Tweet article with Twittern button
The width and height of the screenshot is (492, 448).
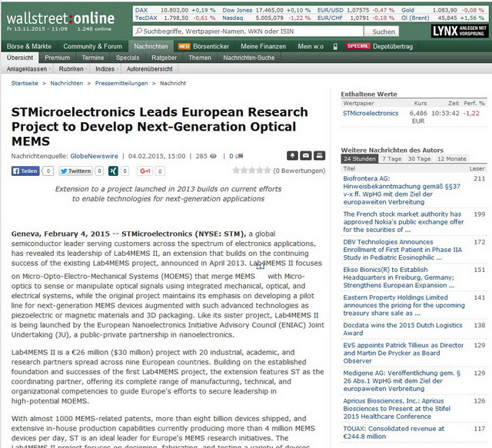[x=75, y=171]
